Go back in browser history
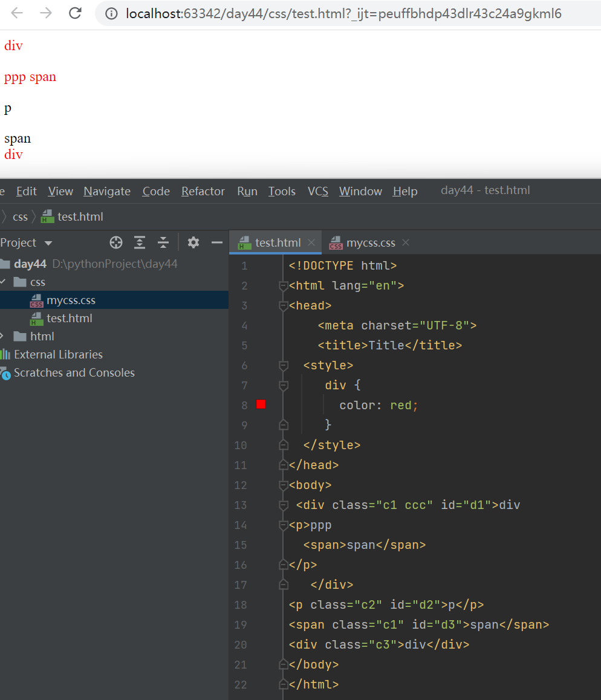Viewport: 601px width, 700px height. point(17,13)
